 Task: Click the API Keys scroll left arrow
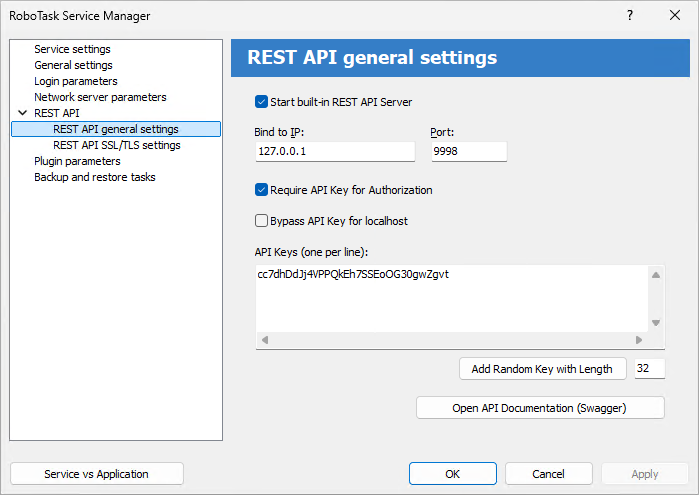click(265, 340)
